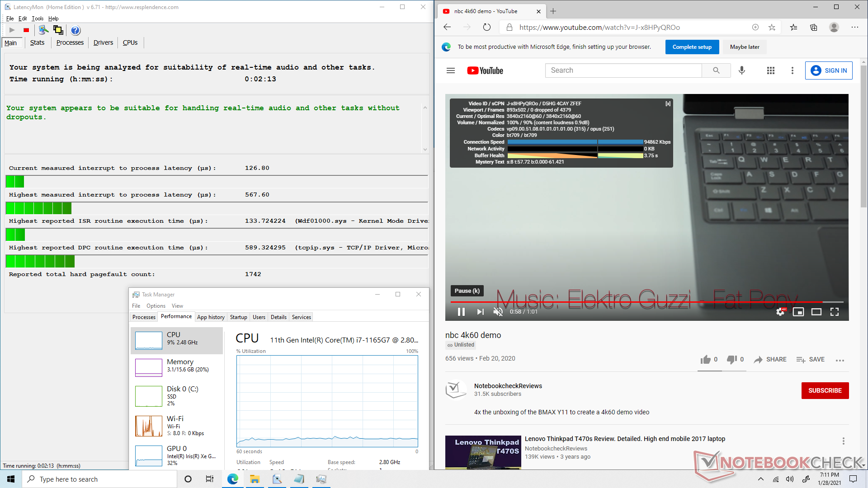Switch to LatencyMon CPUs tab
868x488 pixels.
[x=130, y=42]
